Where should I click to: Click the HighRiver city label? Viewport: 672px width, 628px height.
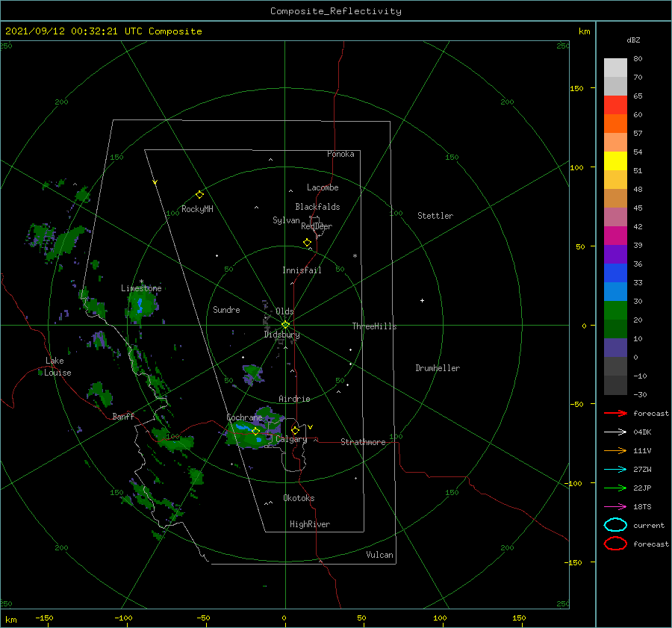tap(310, 524)
